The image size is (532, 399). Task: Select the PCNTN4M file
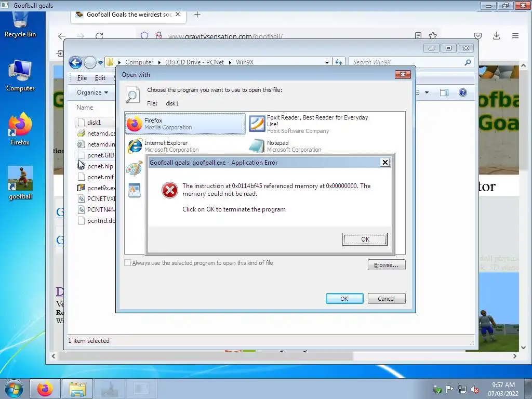96,209
